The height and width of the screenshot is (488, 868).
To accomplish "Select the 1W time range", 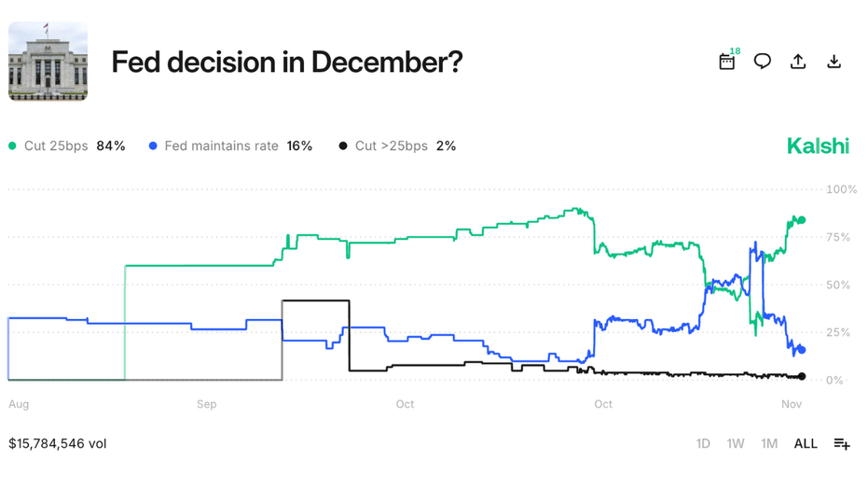I will pyautogui.click(x=736, y=443).
